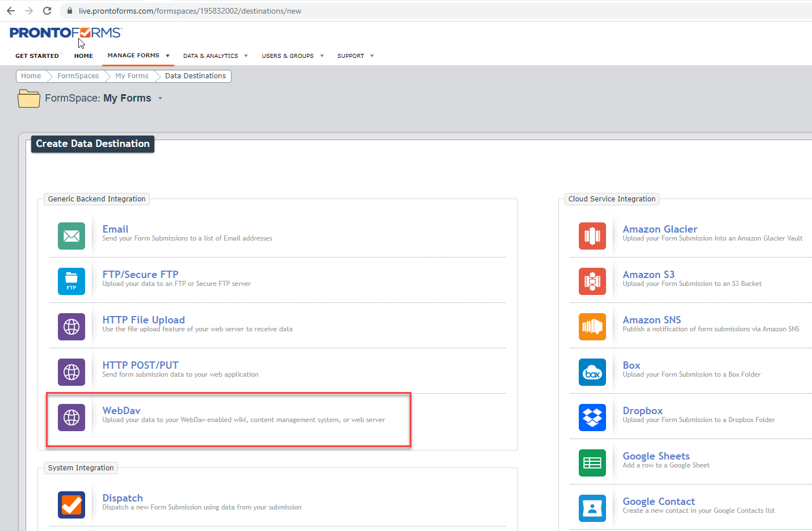812x531 pixels.
Task: Select the HTTP File Upload link
Action: coord(144,320)
